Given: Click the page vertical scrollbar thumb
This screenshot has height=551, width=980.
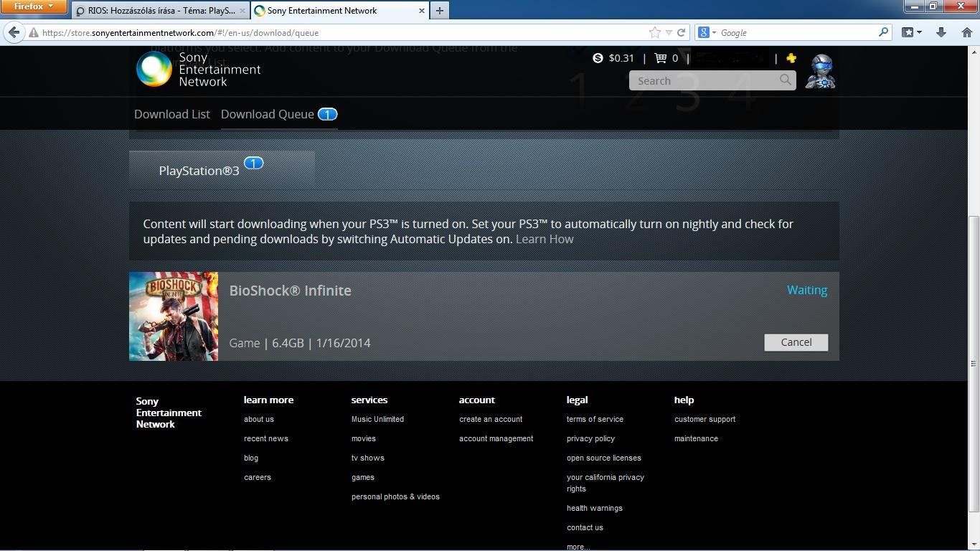Looking at the screenshot, I should point(973,364).
